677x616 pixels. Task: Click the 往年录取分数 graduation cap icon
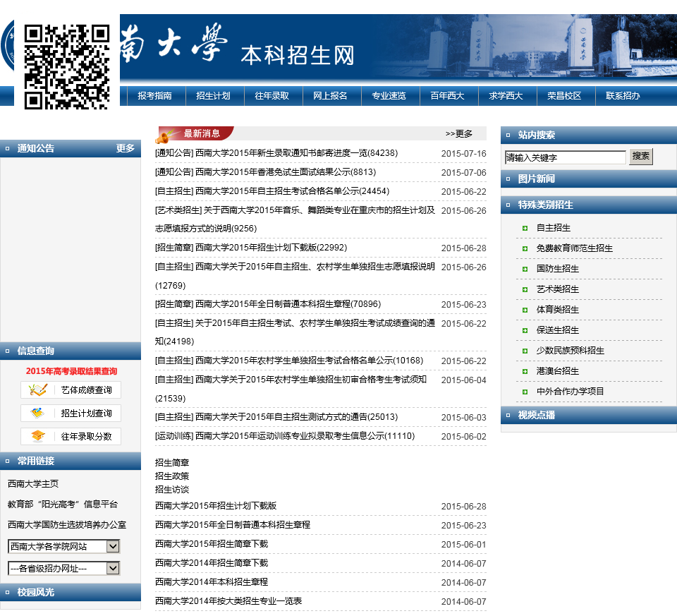pos(38,436)
